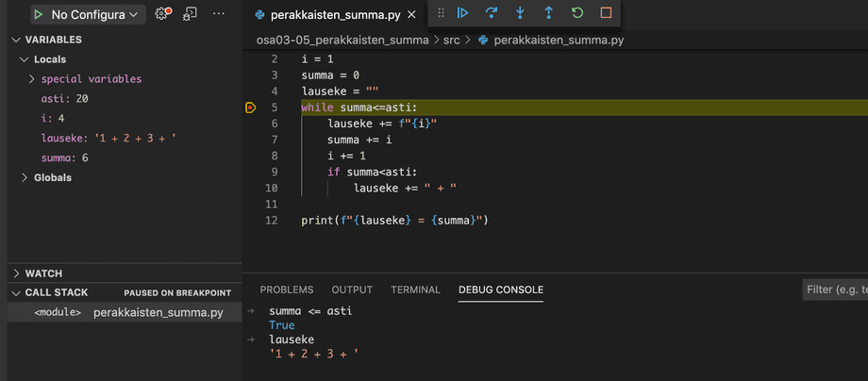Start debugging with green play button
Viewport: 868px width, 381px height.
[39, 15]
